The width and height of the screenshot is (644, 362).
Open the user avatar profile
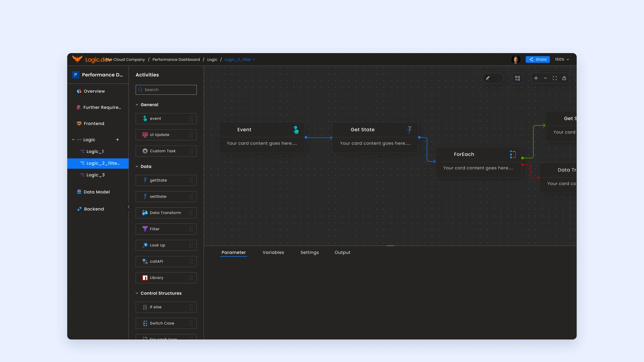coord(515,60)
